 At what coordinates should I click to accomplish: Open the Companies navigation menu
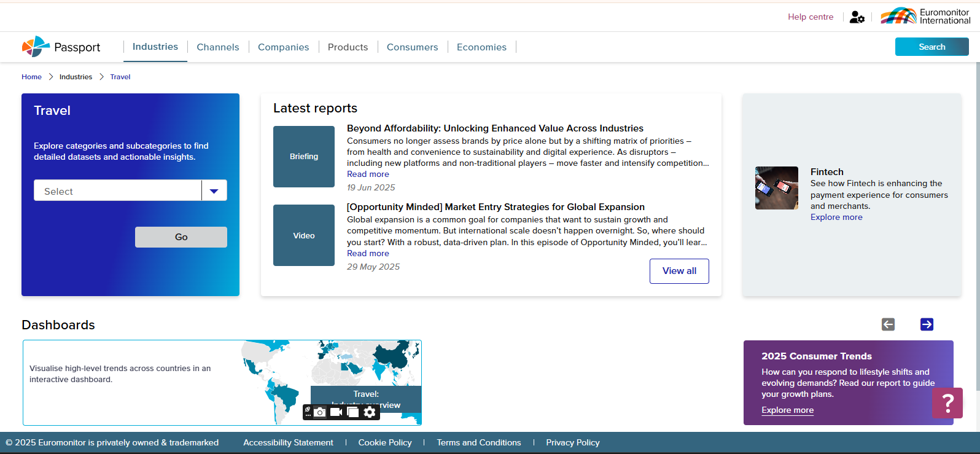coord(283,47)
